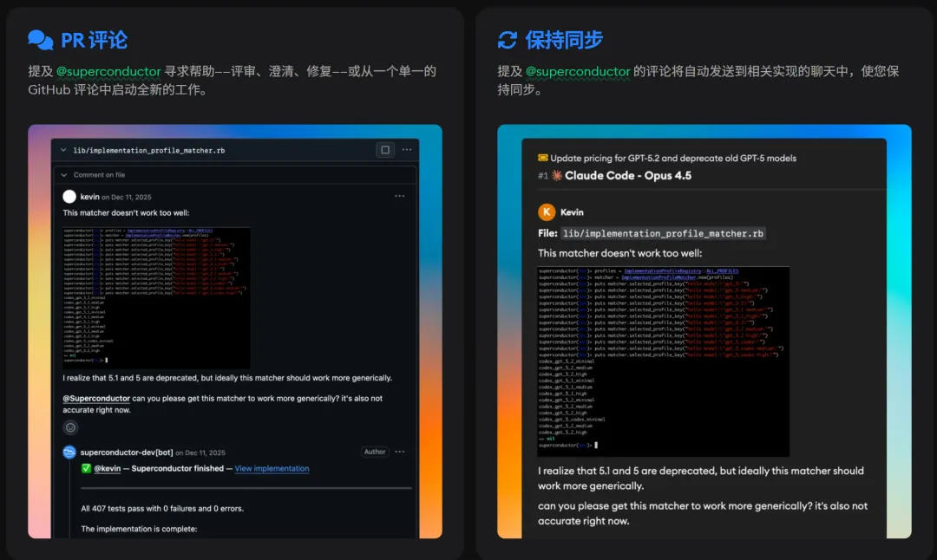Screen dimensions: 937x560
Task: Open the terminal screenshot in GitHub comment
Action: [x=156, y=296]
